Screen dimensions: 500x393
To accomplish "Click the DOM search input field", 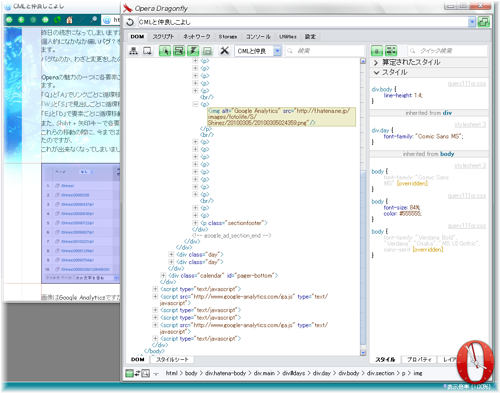I will 324,51.
